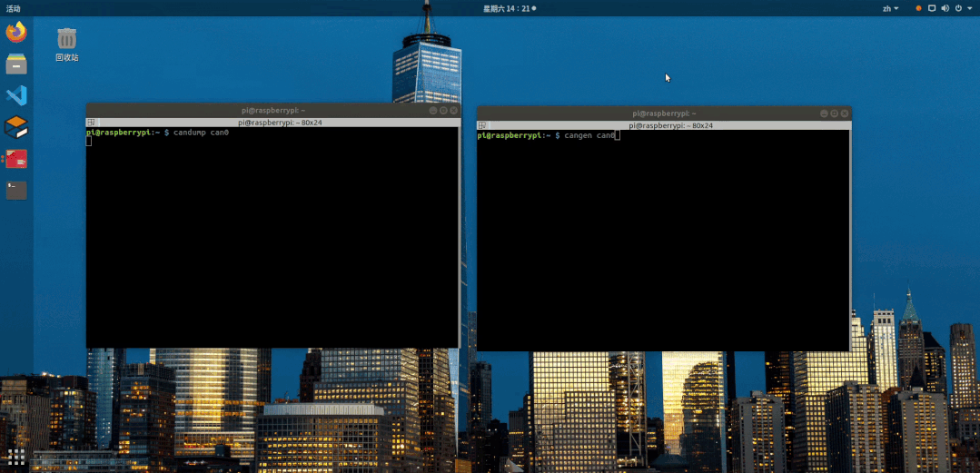Minimize the candump terminal window
The width and height of the screenshot is (980, 473).
pyautogui.click(x=432, y=110)
